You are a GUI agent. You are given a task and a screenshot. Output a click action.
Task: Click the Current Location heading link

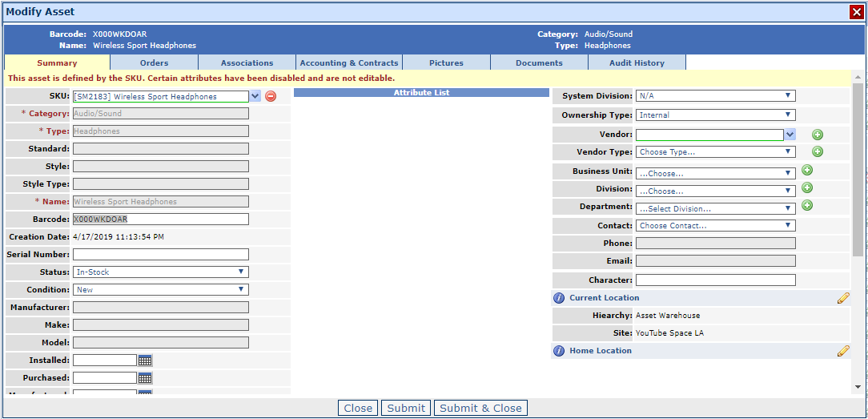tap(604, 298)
